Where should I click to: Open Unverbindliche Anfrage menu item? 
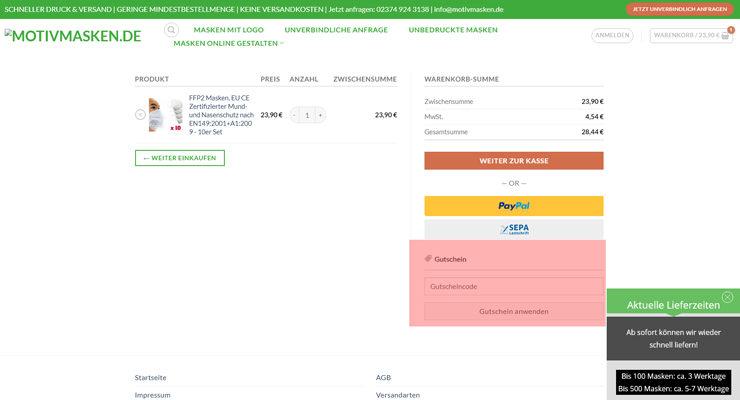(x=336, y=30)
